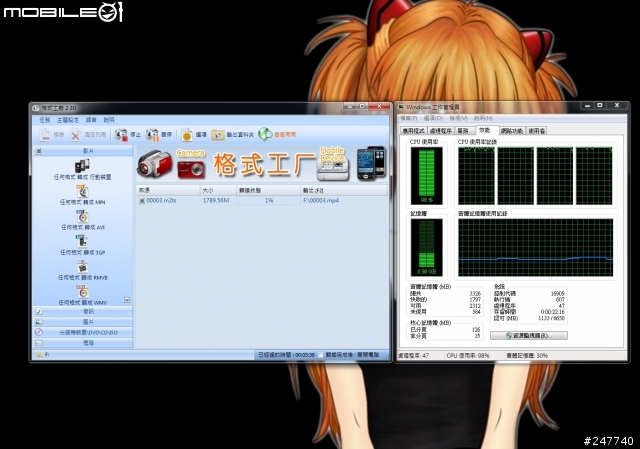Click the Task Manager title bar icon
640x449 pixels.
click(x=401, y=107)
